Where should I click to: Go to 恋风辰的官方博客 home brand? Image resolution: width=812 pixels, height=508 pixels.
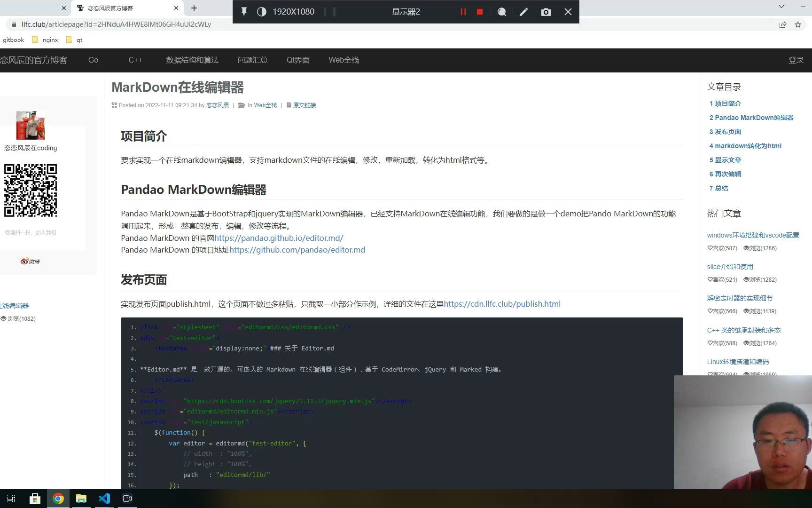pyautogui.click(x=34, y=60)
